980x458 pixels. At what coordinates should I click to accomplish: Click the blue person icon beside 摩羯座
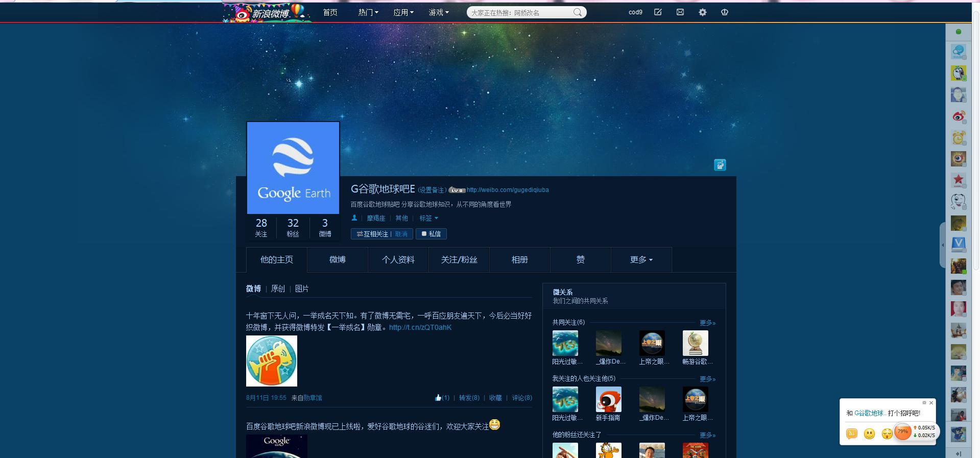click(x=354, y=218)
